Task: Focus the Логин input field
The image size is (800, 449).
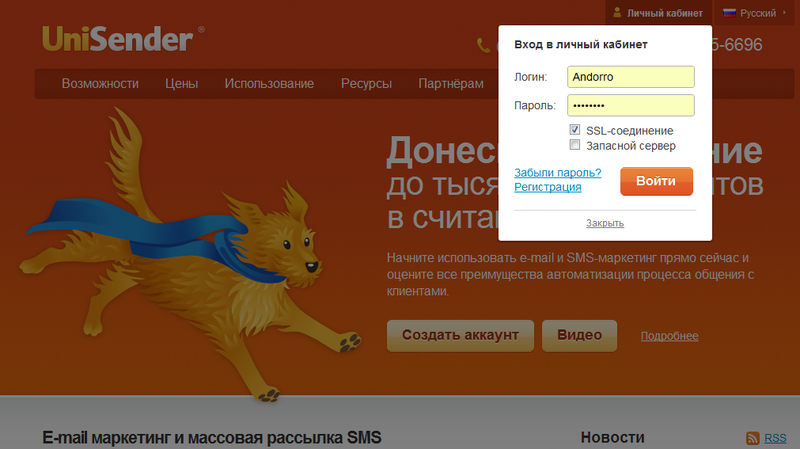Action: (631, 77)
